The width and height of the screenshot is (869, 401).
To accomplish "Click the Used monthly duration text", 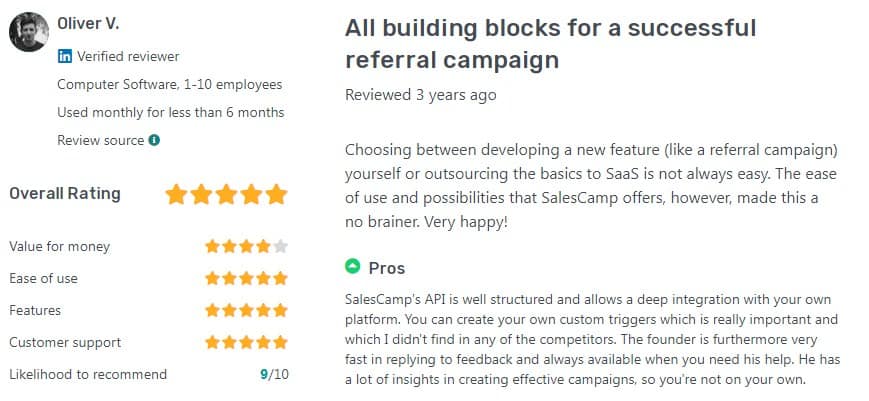I will (170, 112).
